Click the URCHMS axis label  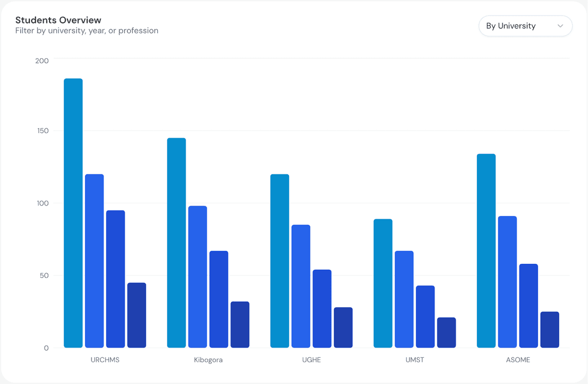pyautogui.click(x=105, y=360)
